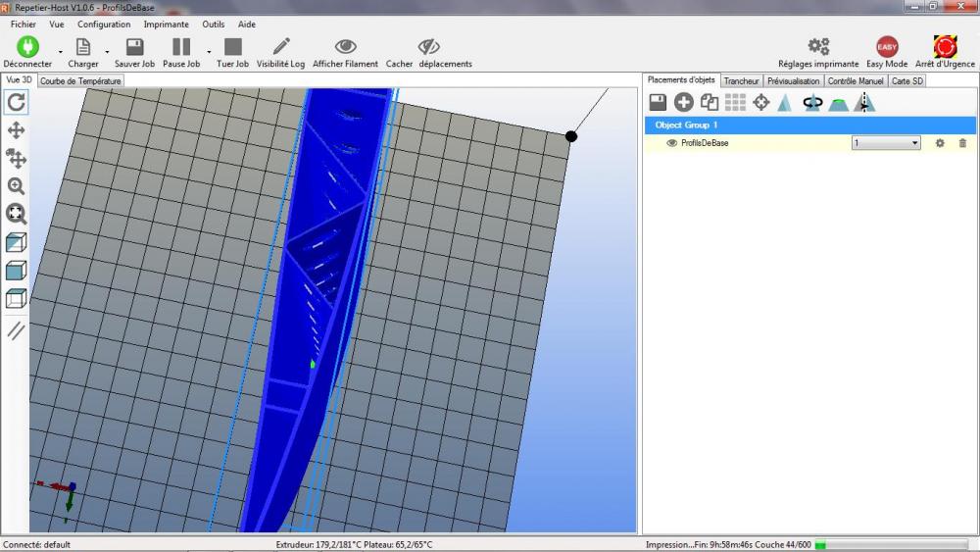Screen dimensions: 980x552
Task: Expand the Déconnecter dropdown arrow
Action: 61,51
